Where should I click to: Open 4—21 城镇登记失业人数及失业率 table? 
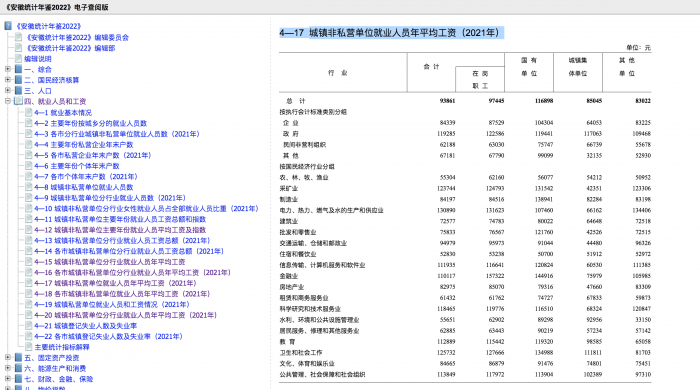click(x=86, y=326)
